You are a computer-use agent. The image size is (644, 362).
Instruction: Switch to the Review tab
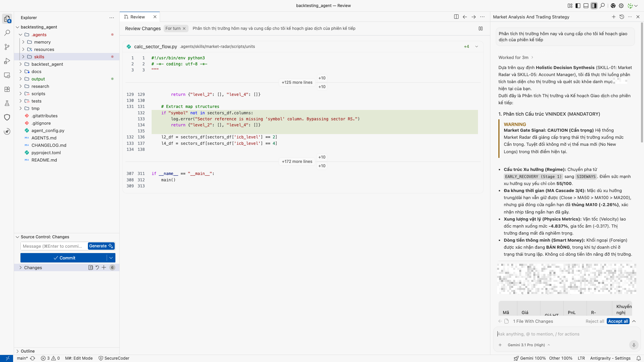[138, 17]
